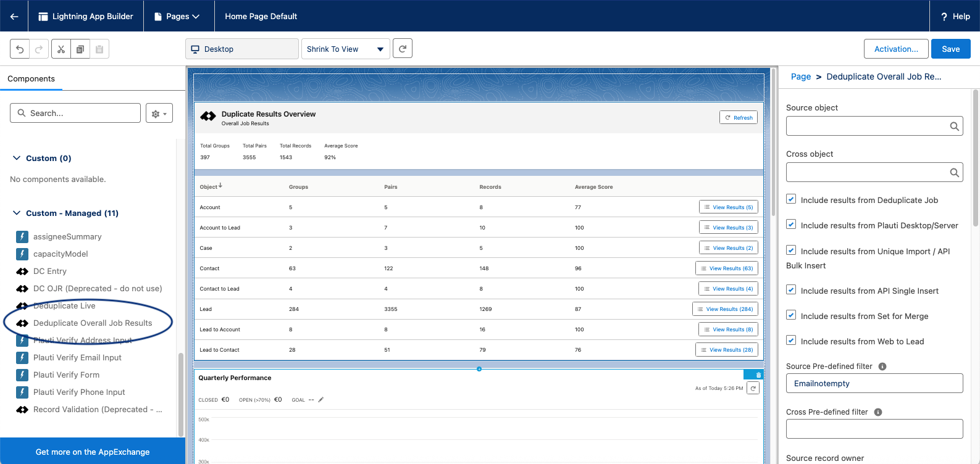Click the paste clipboard icon

click(x=99, y=49)
